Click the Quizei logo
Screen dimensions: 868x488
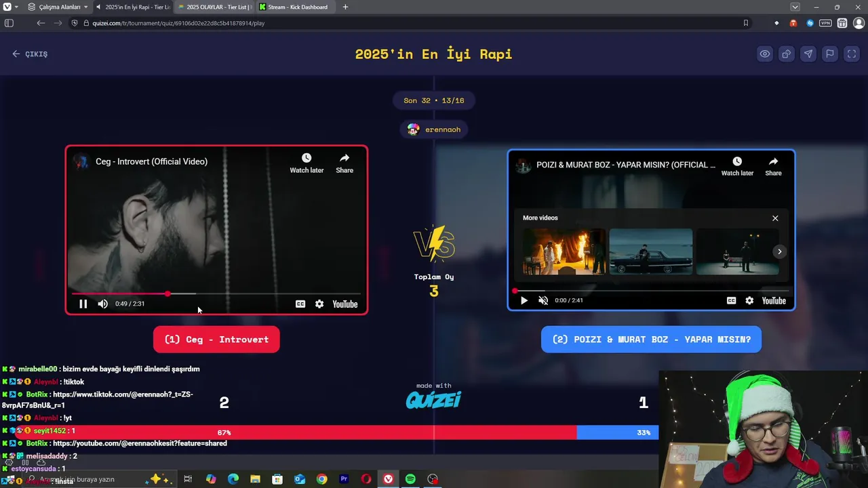point(433,400)
